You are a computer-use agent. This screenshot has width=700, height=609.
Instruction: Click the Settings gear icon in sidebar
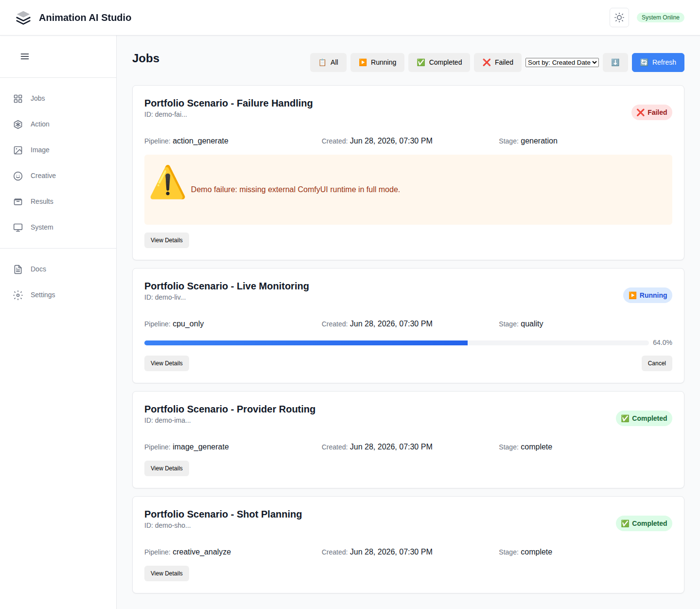coord(18,295)
